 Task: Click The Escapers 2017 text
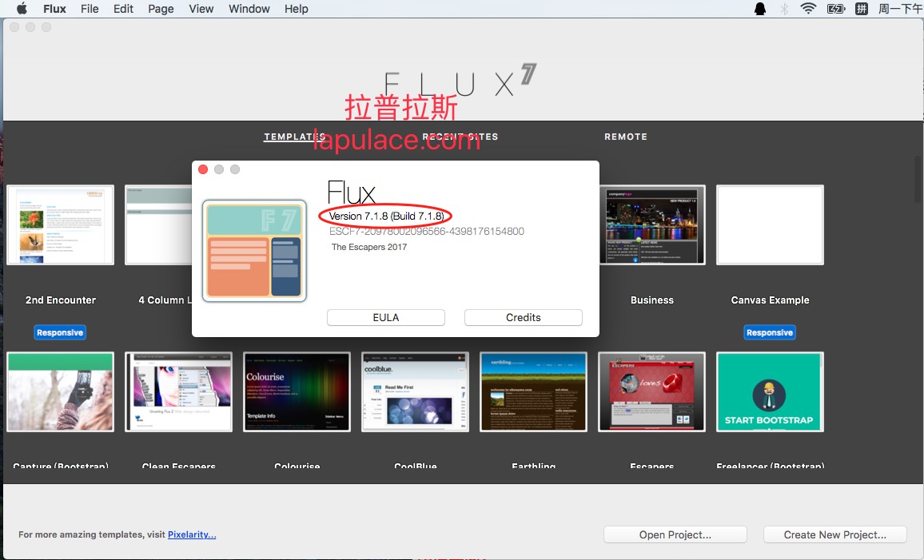click(x=369, y=248)
